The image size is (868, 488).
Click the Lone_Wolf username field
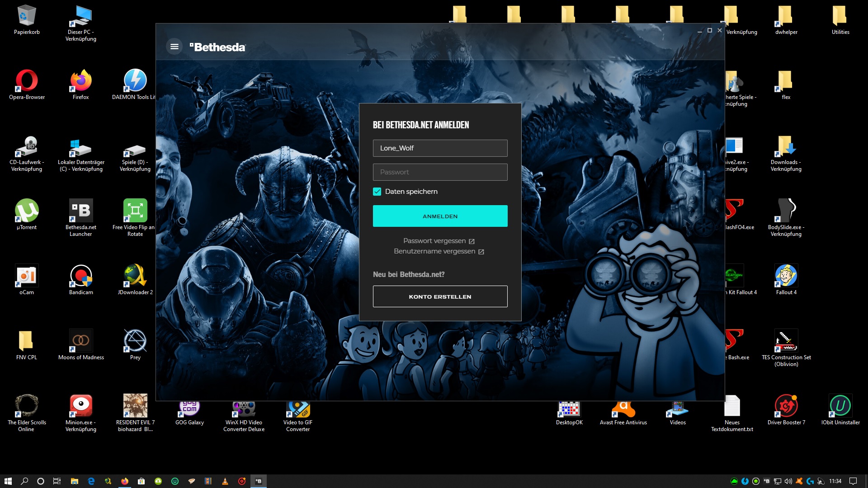[440, 148]
